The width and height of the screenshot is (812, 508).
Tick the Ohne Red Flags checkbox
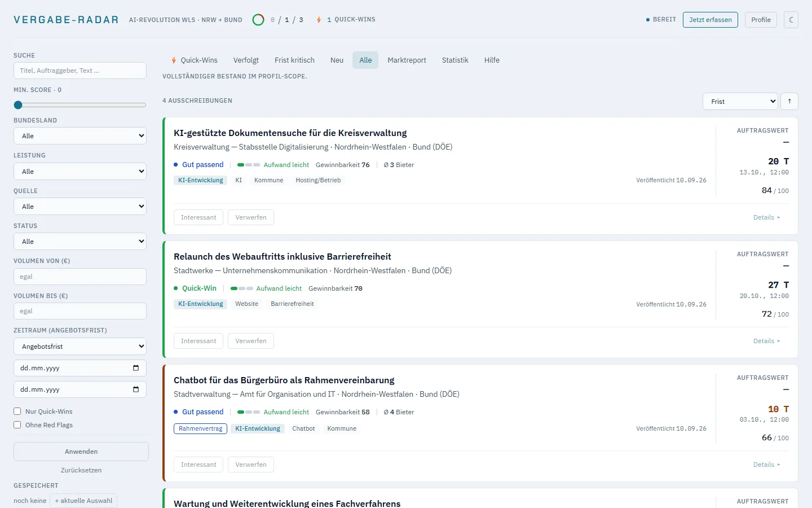17,425
